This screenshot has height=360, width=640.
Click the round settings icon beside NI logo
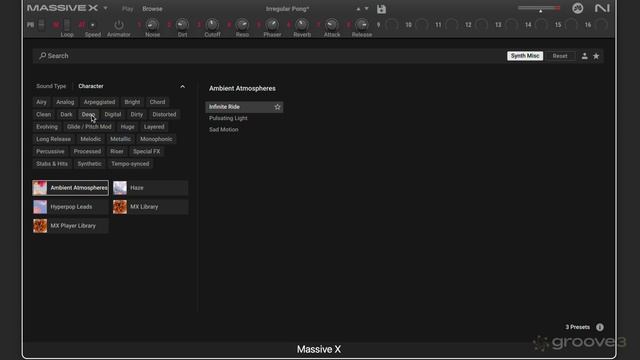577,8
